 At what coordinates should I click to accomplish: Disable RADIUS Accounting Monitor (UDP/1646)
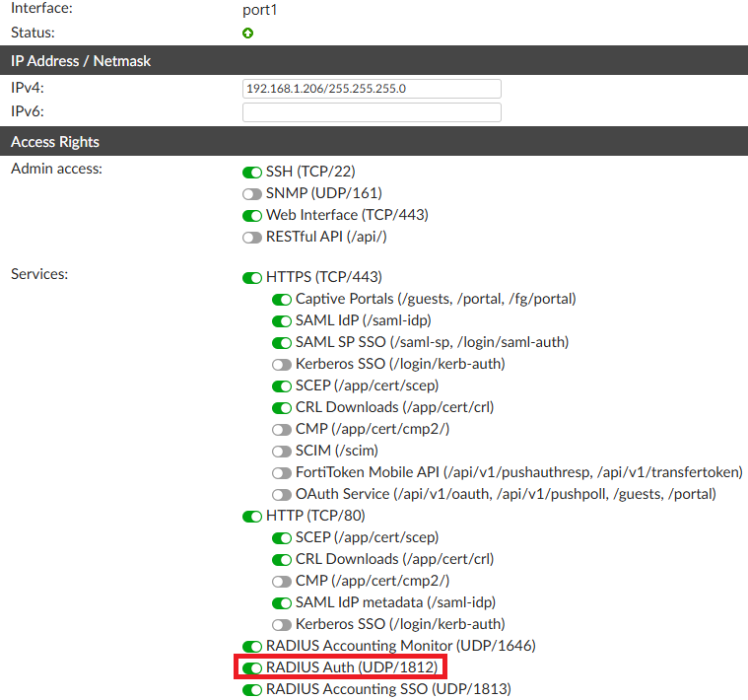click(252, 647)
